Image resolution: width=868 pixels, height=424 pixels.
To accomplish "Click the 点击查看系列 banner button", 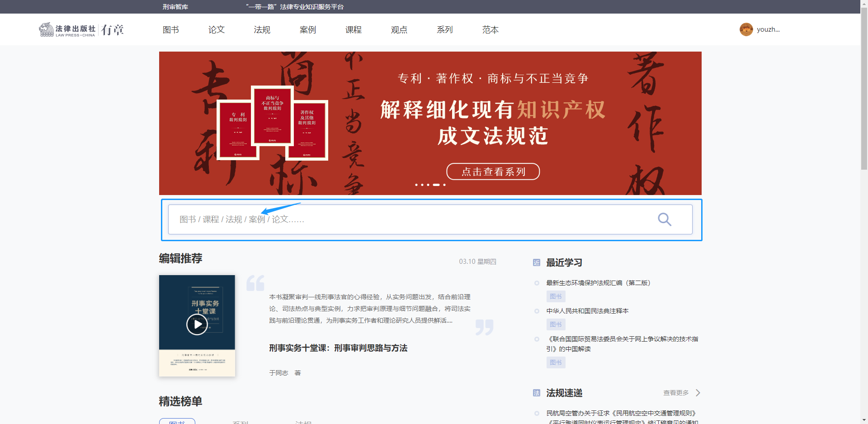I will point(493,172).
